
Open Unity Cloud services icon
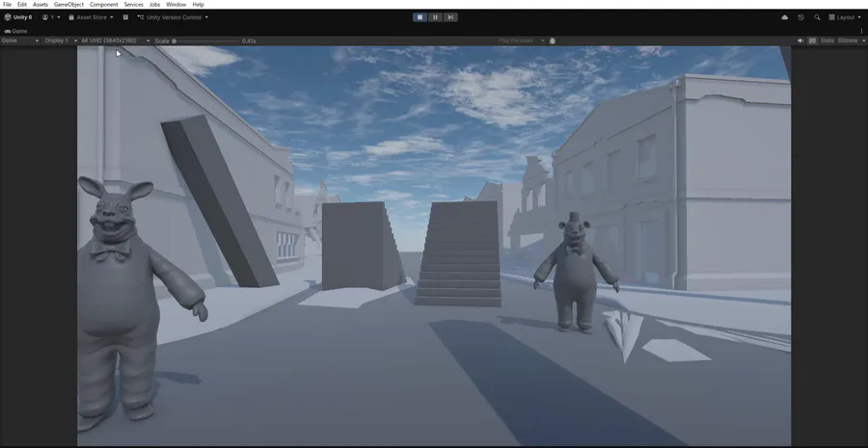tap(785, 17)
